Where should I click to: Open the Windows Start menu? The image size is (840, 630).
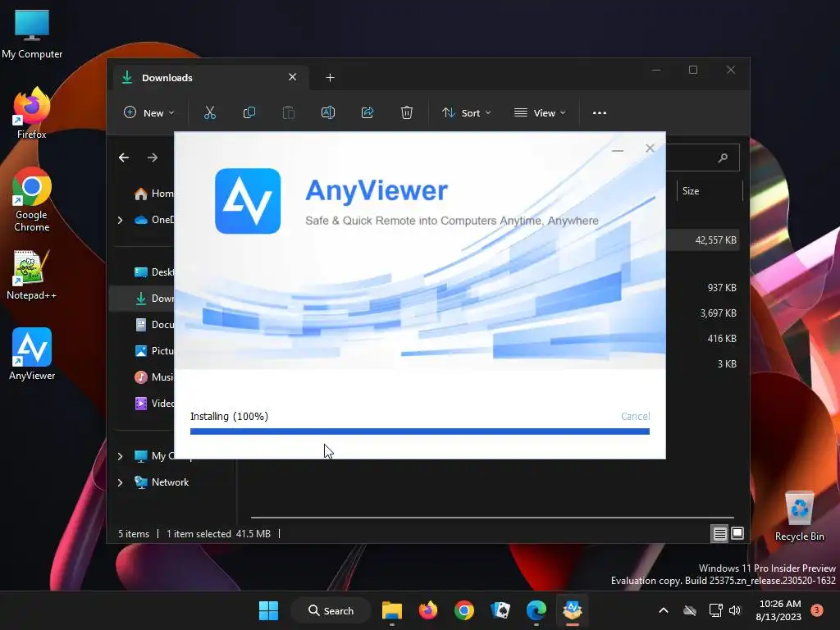268,610
